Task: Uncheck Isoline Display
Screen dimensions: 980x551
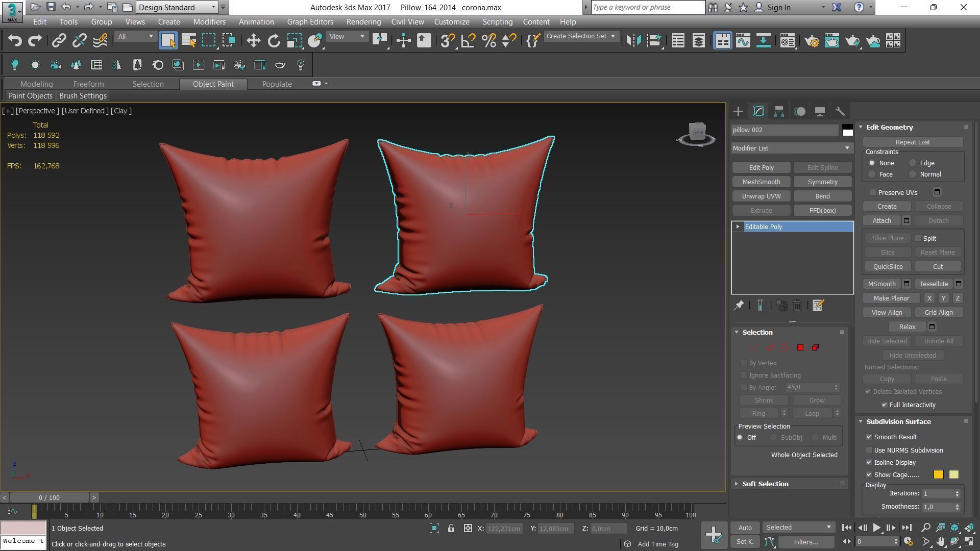Action: pyautogui.click(x=869, y=463)
